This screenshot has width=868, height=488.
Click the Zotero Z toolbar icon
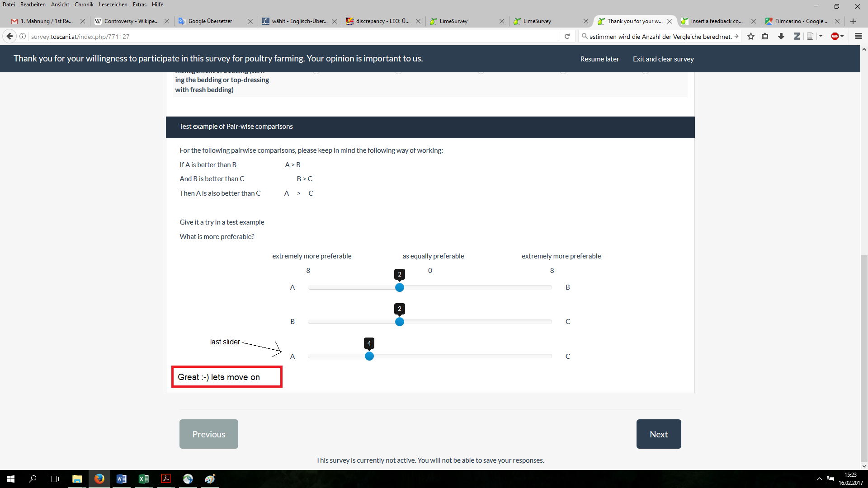(797, 36)
